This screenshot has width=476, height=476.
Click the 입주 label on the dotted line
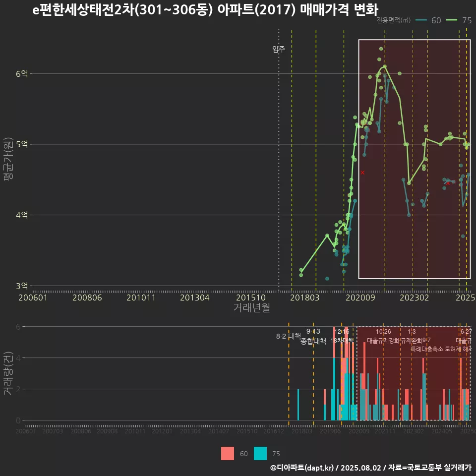coord(279,49)
